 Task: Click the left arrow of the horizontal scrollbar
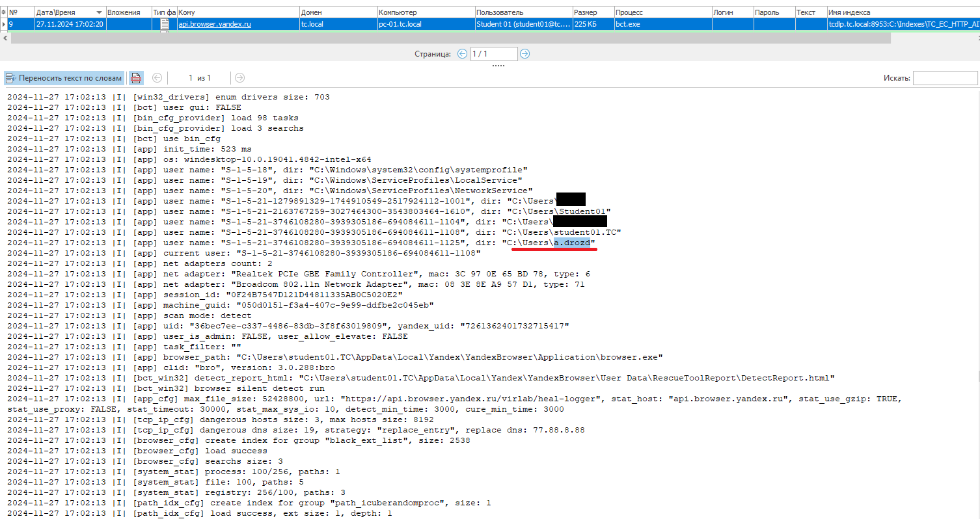[6, 38]
